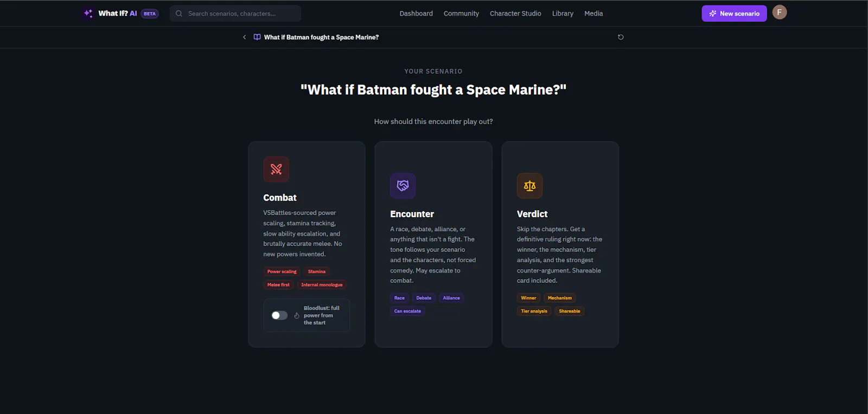Viewport: 868px width, 414px height.
Task: Click the Winner tag
Action: [x=528, y=298]
